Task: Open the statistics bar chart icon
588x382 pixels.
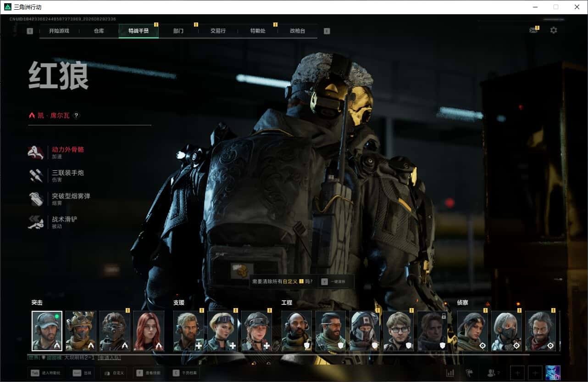Action: pyautogui.click(x=450, y=373)
